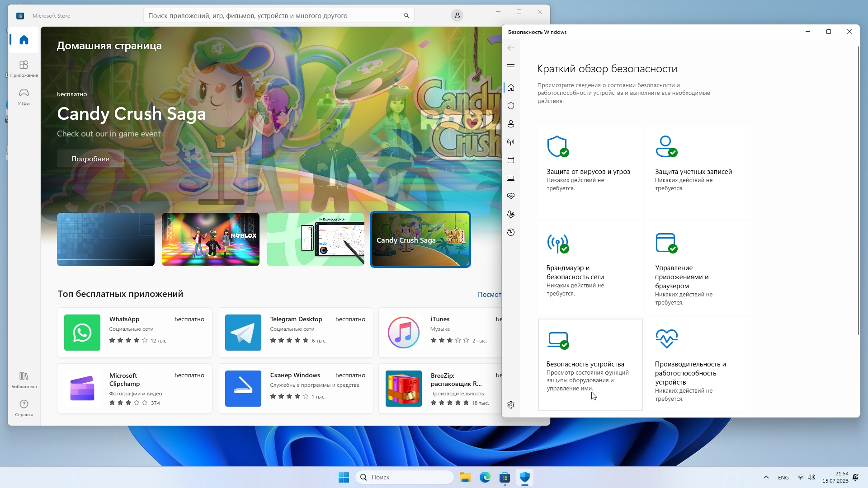Show hidden icons chevron in system tray
868x488 pixels.
[x=766, y=477]
